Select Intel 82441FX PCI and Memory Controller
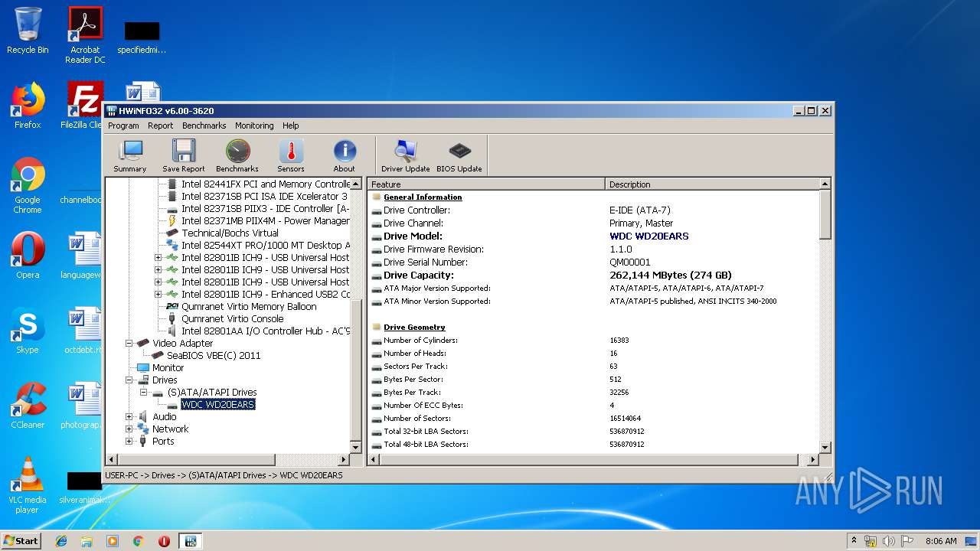The image size is (980, 551). click(x=266, y=184)
